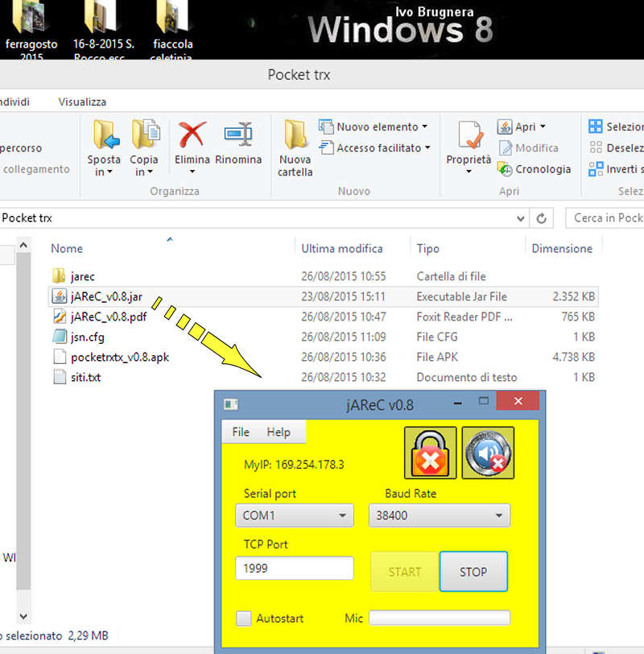The image size is (644, 654).
Task: Open the Serial port COM1 dropdown
Action: (295, 515)
